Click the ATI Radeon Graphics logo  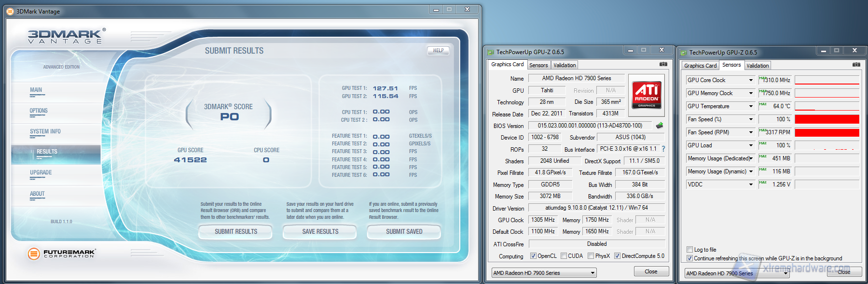[x=647, y=95]
